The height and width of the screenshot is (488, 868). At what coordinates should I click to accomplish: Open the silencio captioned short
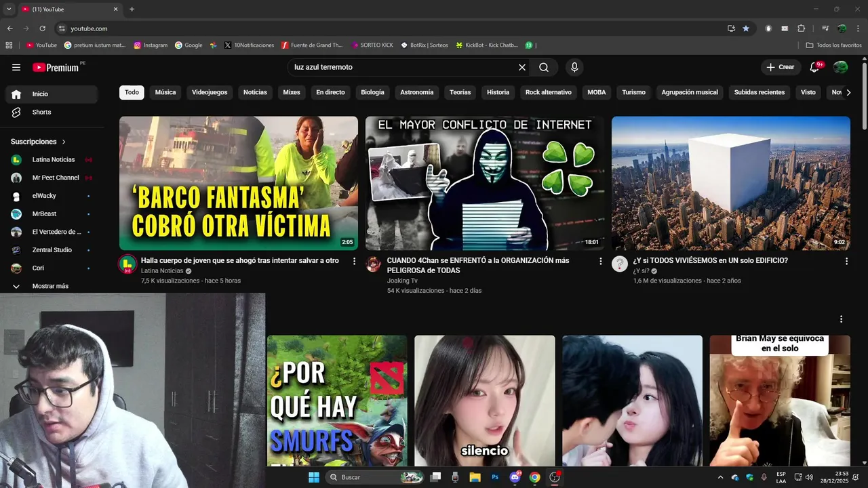[485, 401]
